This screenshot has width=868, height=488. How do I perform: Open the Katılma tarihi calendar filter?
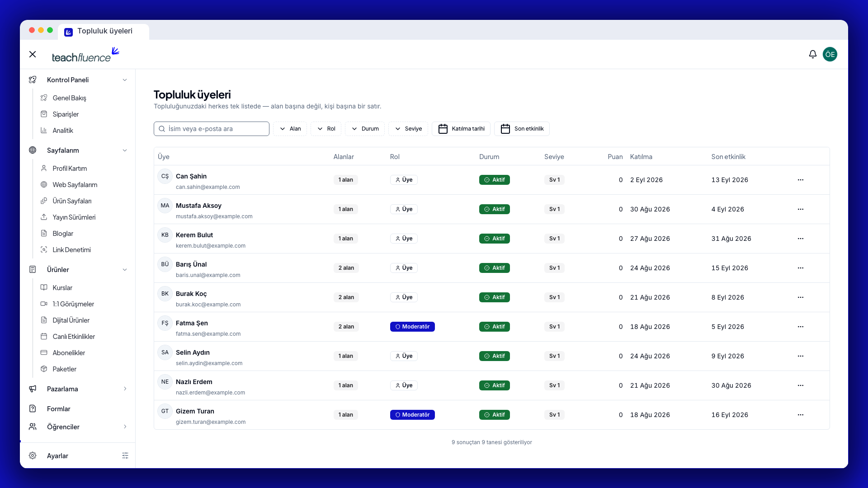(461, 129)
